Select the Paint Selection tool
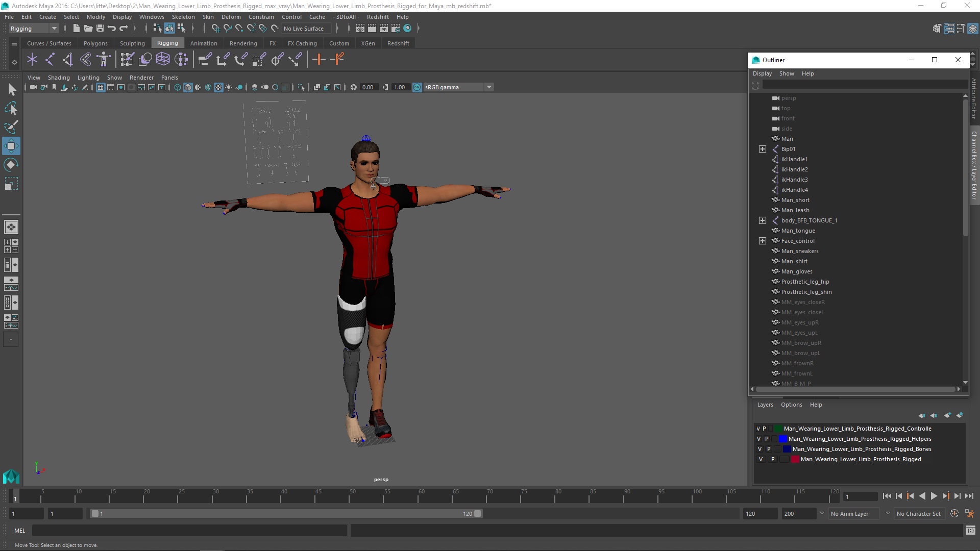This screenshot has width=980, height=551. coord(11,127)
